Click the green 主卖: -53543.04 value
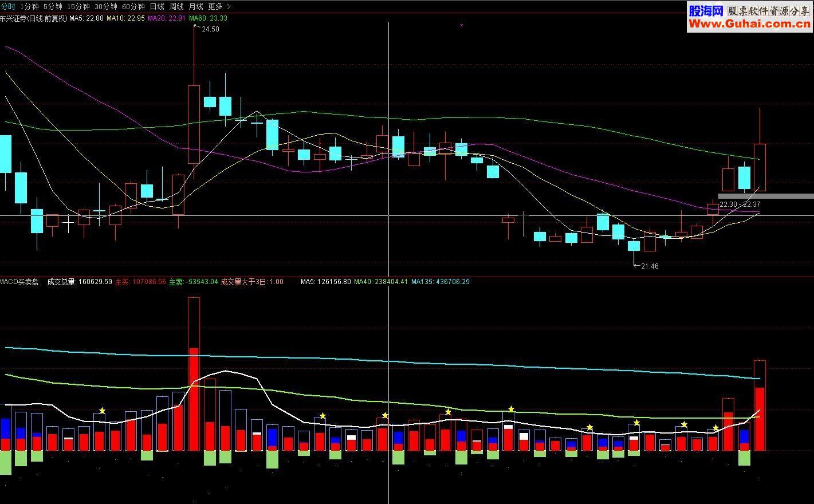Viewport: 814px width, 504px height. click(x=193, y=282)
